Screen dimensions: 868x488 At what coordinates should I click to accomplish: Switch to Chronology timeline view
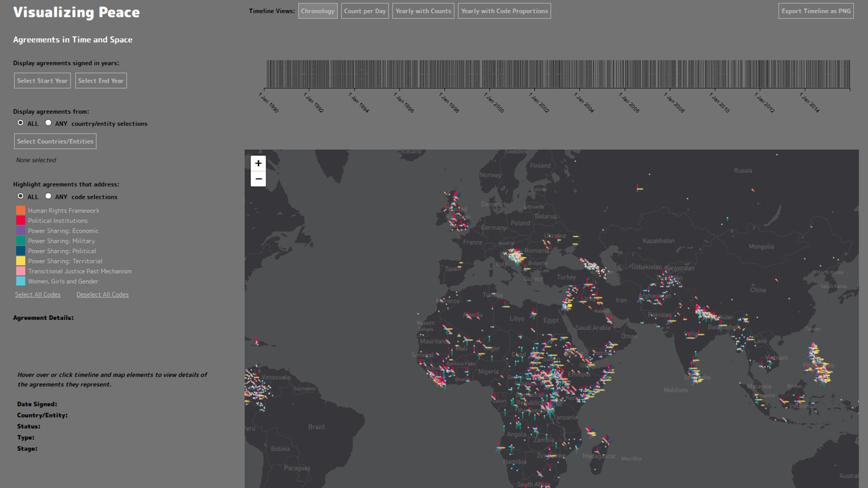point(318,11)
